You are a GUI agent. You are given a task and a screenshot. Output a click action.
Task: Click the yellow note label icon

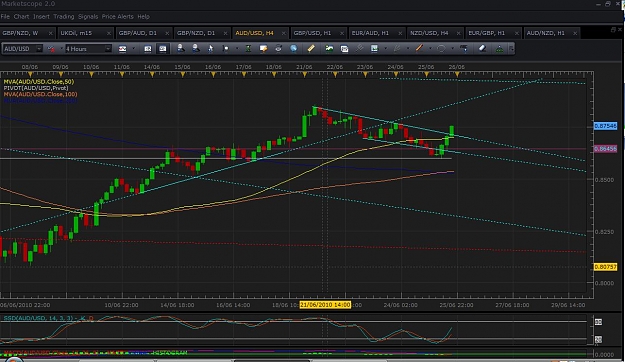263,49
